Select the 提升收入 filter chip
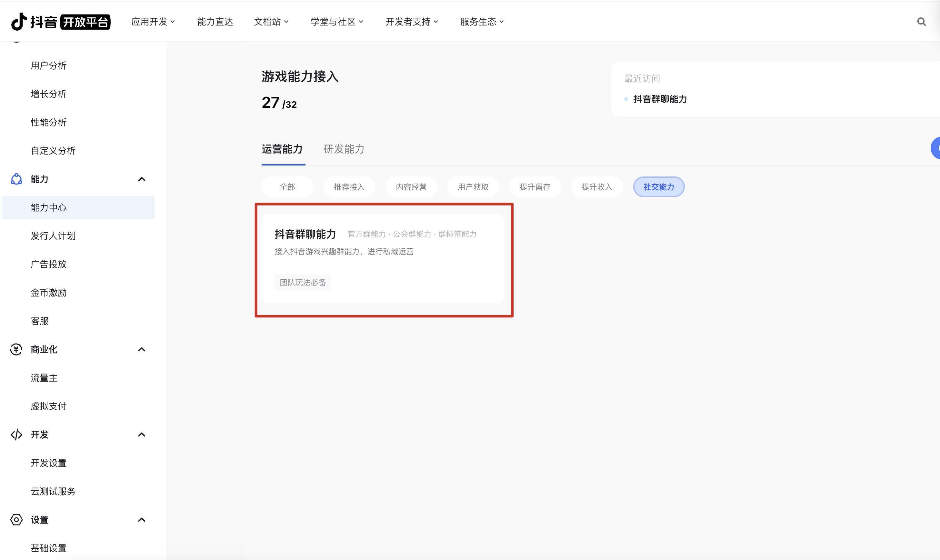Screen dimensions: 940x560 (x=596, y=187)
